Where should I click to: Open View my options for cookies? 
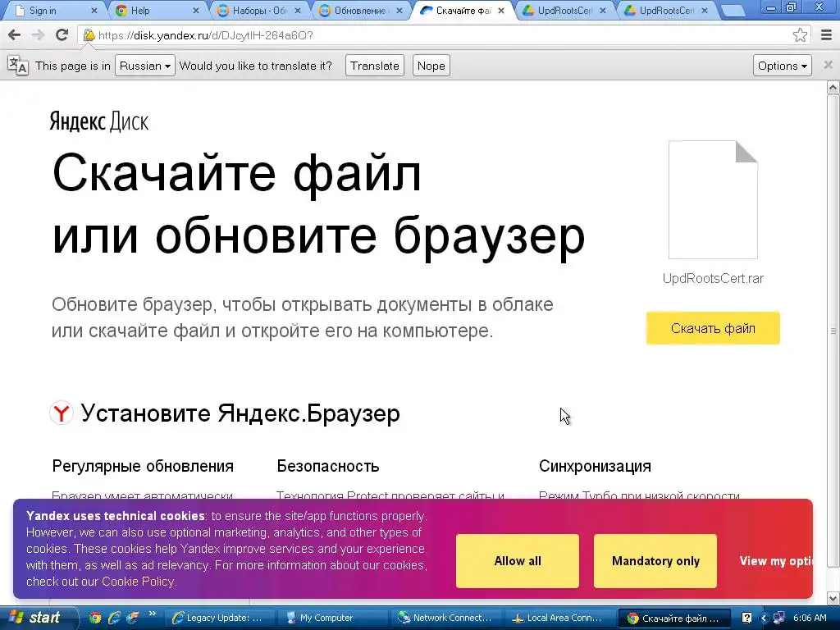[776, 561]
